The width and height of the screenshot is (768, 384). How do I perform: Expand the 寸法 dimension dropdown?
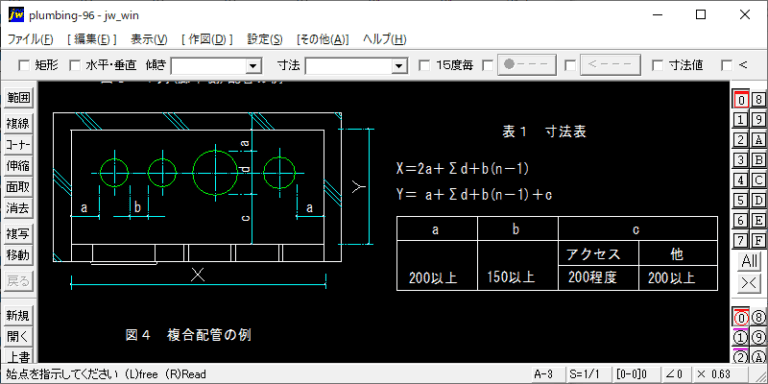[400, 66]
